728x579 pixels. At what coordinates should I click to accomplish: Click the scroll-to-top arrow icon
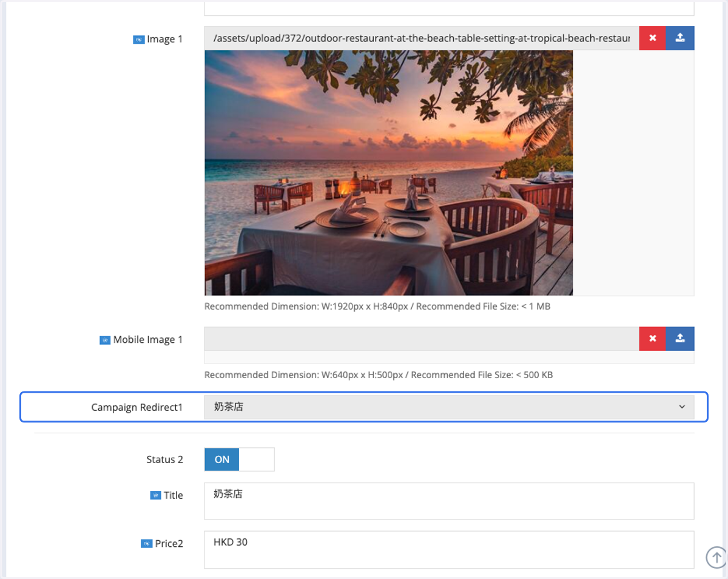(716, 556)
